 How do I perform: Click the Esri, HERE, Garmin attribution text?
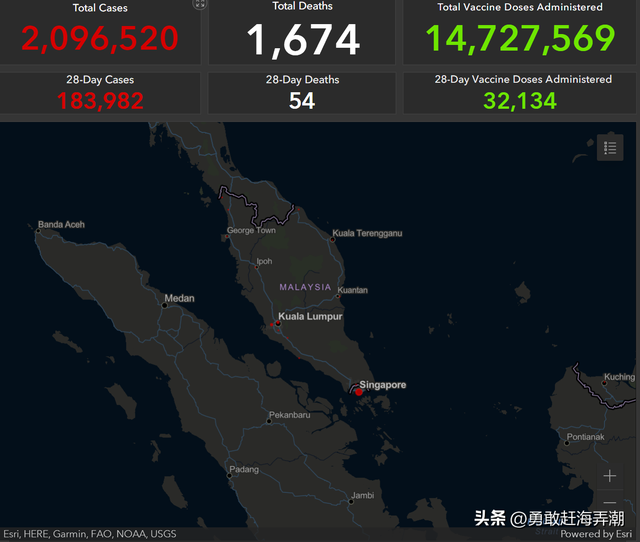tap(90, 534)
